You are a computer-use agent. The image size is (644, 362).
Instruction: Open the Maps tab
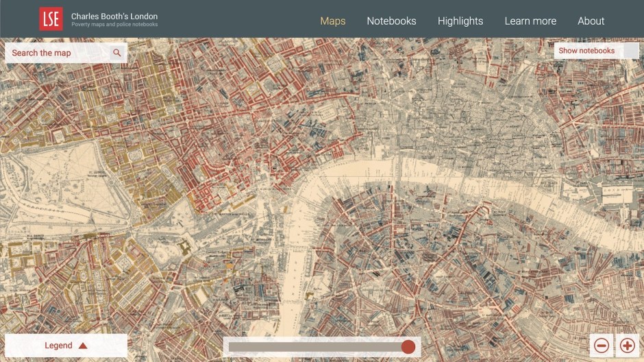pyautogui.click(x=333, y=21)
